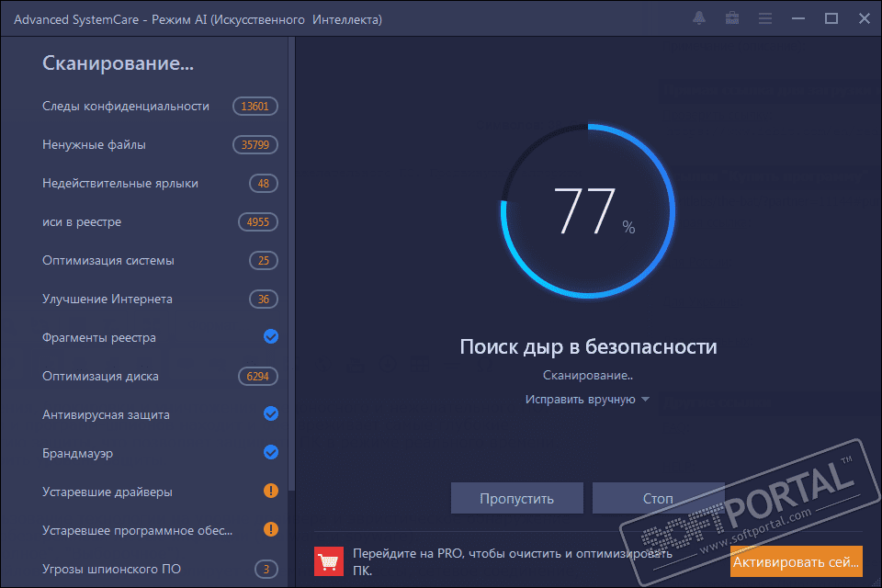Click the scan list vertical scrollbar

(291, 265)
